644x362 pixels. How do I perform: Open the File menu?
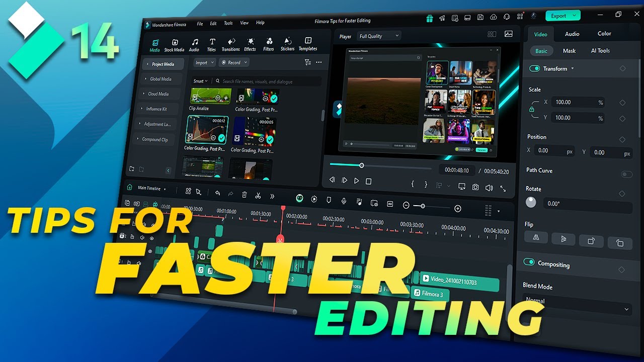pyautogui.click(x=200, y=24)
